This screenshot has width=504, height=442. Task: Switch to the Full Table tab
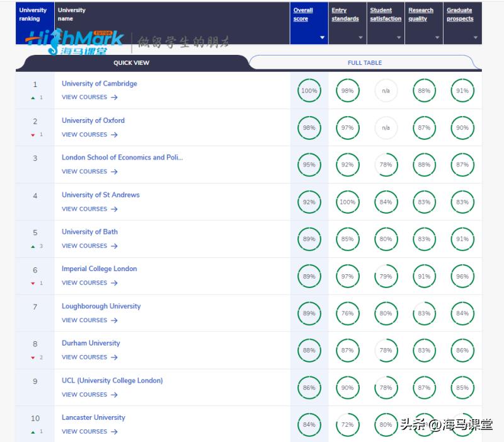(x=365, y=62)
